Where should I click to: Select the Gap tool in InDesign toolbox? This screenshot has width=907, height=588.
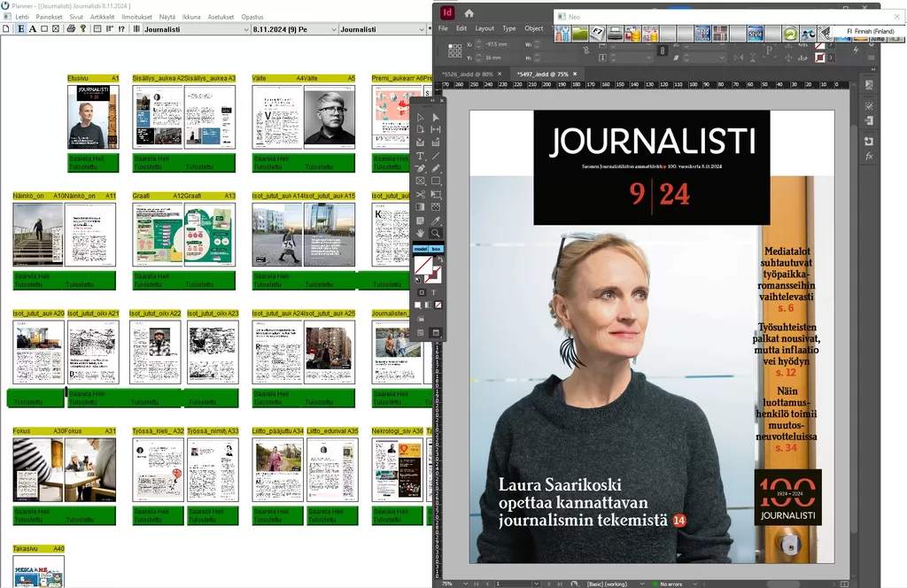[x=436, y=129]
